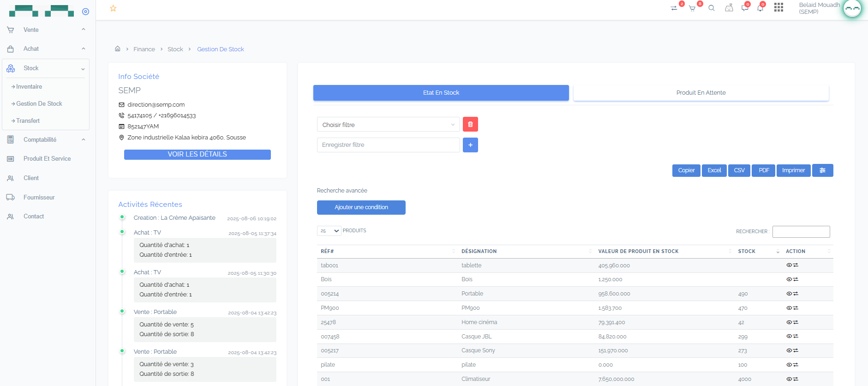The height and width of the screenshot is (386, 868).
Task: Open the chat messages icon
Action: coord(745,8)
